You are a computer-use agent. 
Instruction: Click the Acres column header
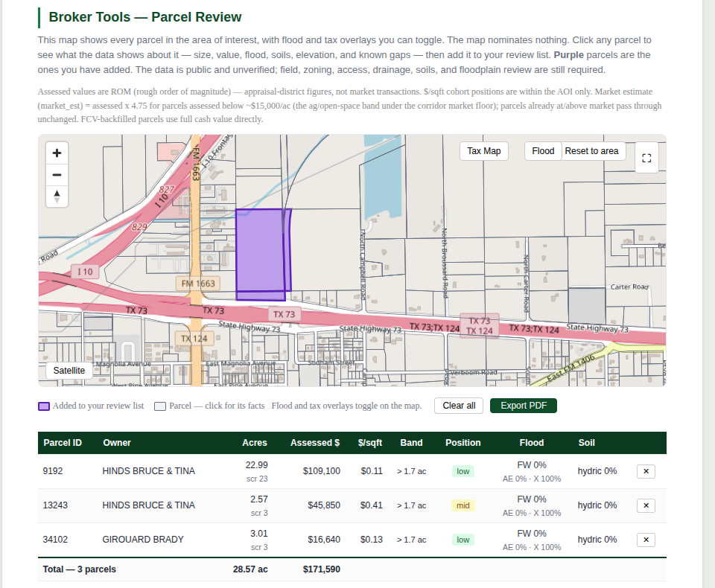[255, 443]
